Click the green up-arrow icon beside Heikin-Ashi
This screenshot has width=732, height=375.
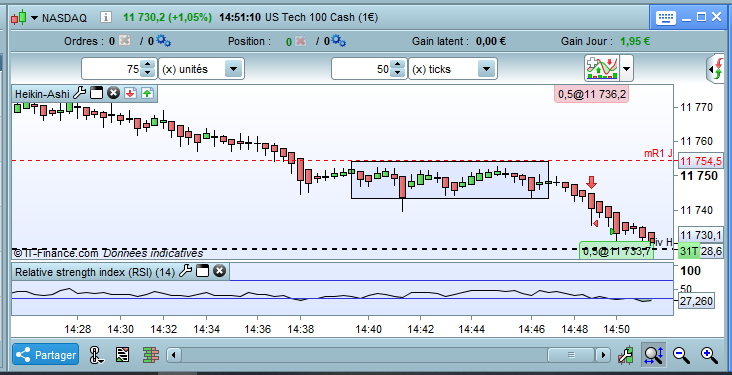click(x=147, y=93)
